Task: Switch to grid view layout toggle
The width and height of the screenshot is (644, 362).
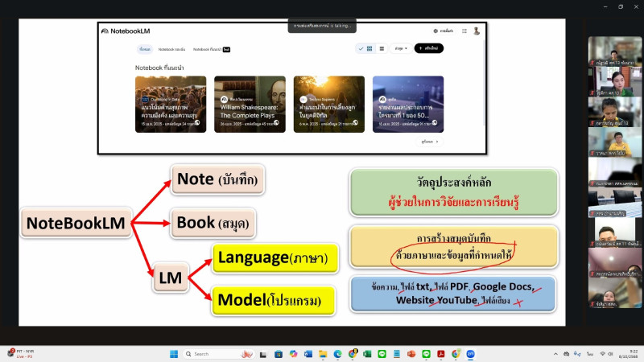Action: point(369,48)
